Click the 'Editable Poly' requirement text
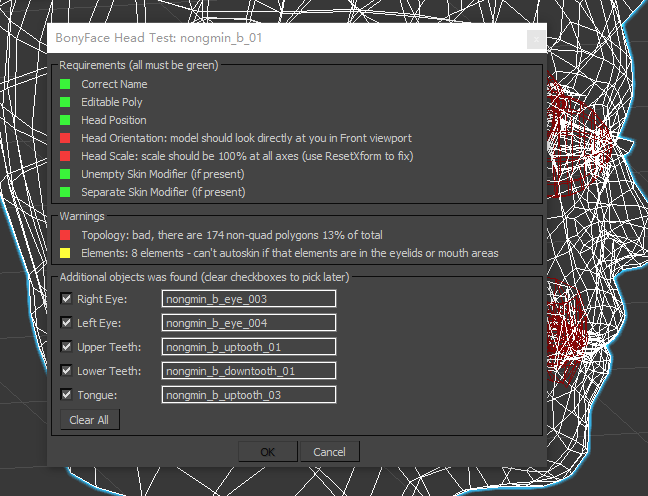648x496 pixels. (112, 102)
